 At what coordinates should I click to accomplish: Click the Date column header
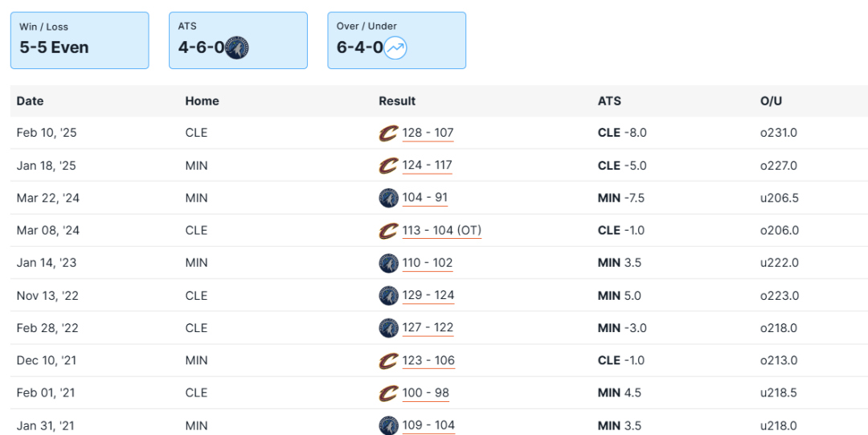31,101
